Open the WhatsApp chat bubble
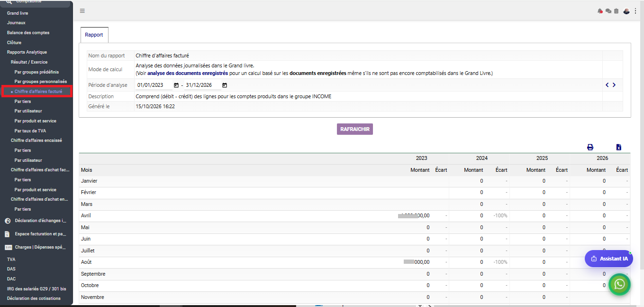The image size is (644, 307). [x=619, y=284]
